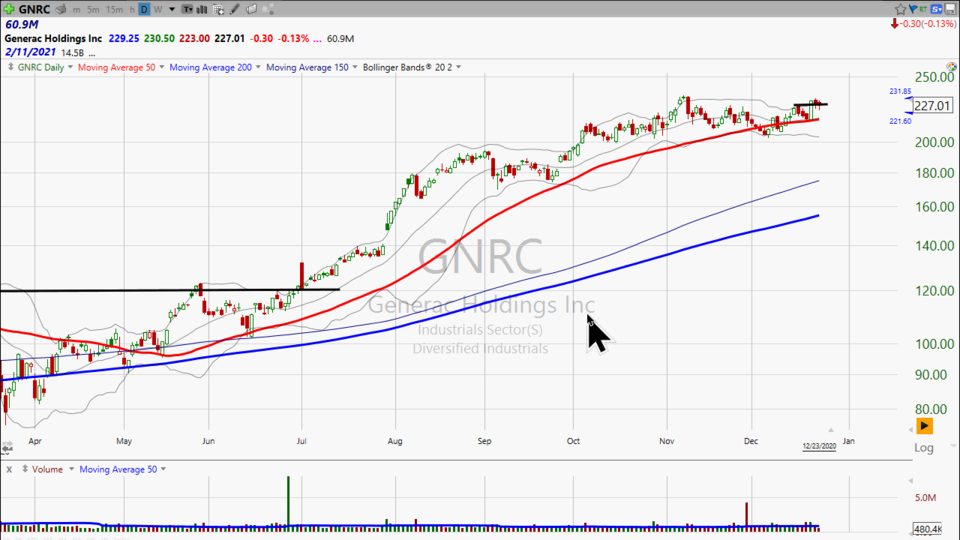The height and width of the screenshot is (540, 960).
Task: Select the Weekly 'W' timeframe
Action: pos(158,9)
